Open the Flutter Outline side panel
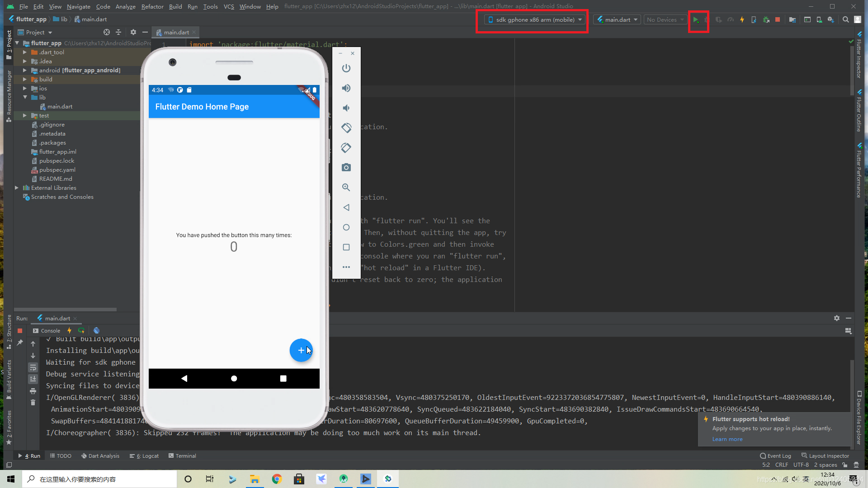The width and height of the screenshot is (868, 488). [x=859, y=110]
